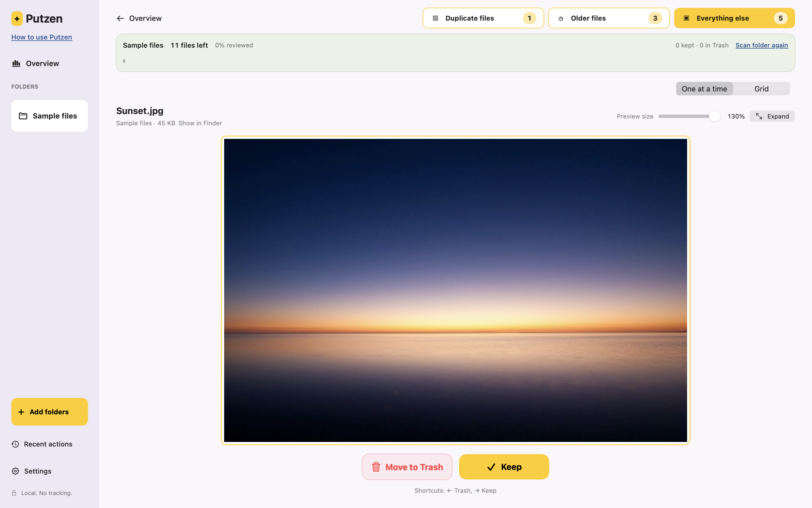Click the Duplicate files hatched icon
Screen dimensions: 812x508
click(436, 18)
